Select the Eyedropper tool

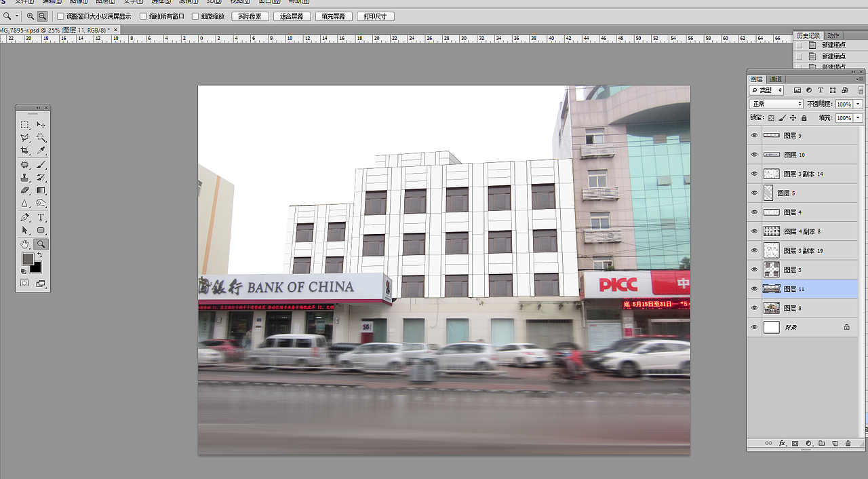coord(41,151)
